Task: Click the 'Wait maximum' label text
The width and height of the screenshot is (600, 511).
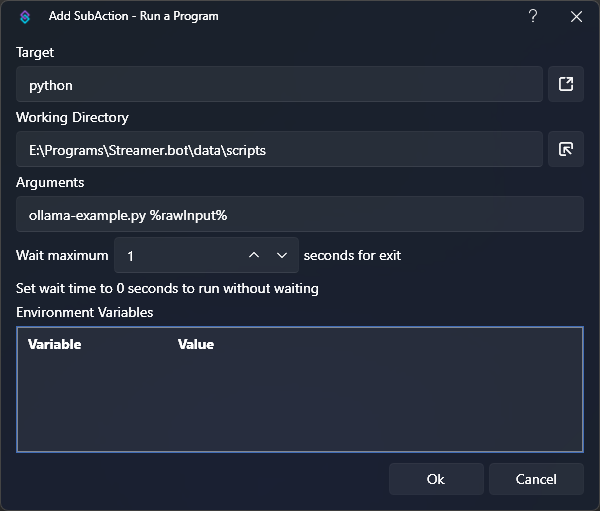Action: [x=62, y=256]
